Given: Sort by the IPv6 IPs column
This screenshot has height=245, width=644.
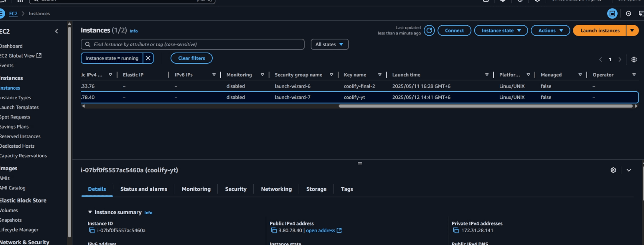Looking at the screenshot, I should pyautogui.click(x=214, y=75).
